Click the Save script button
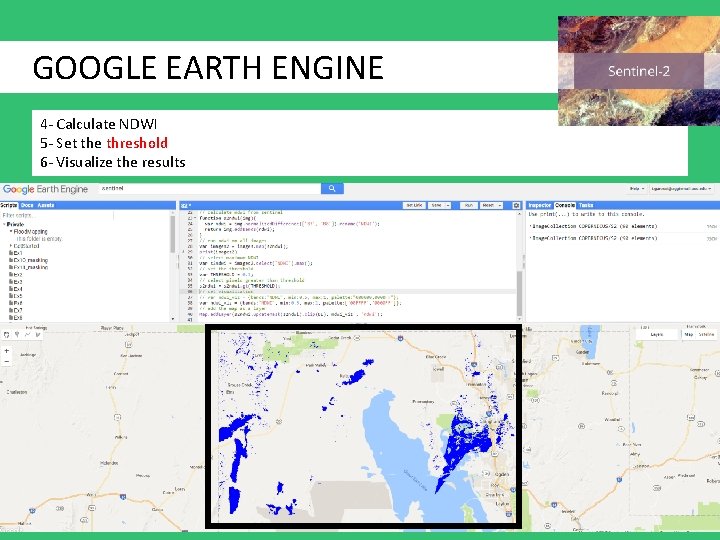 436,205
